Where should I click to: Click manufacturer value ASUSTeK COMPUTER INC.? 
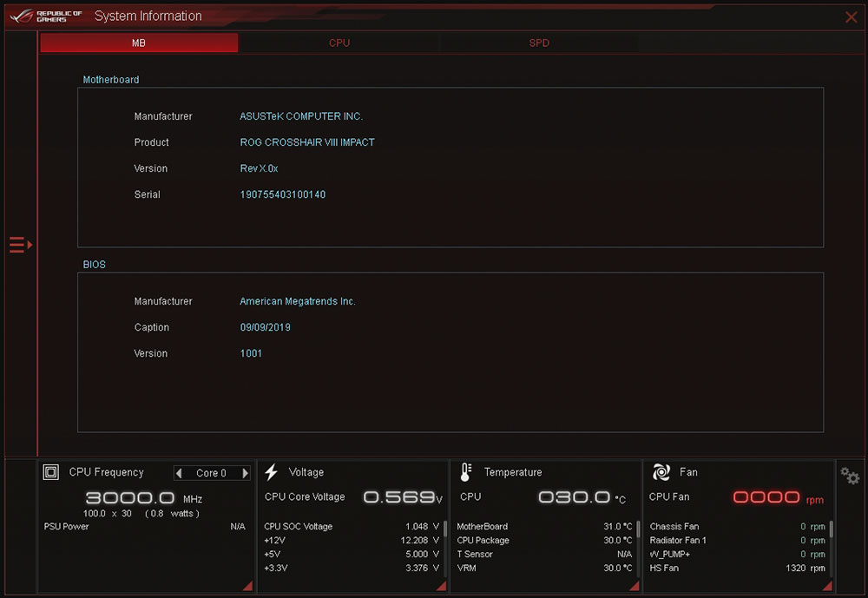tap(301, 116)
